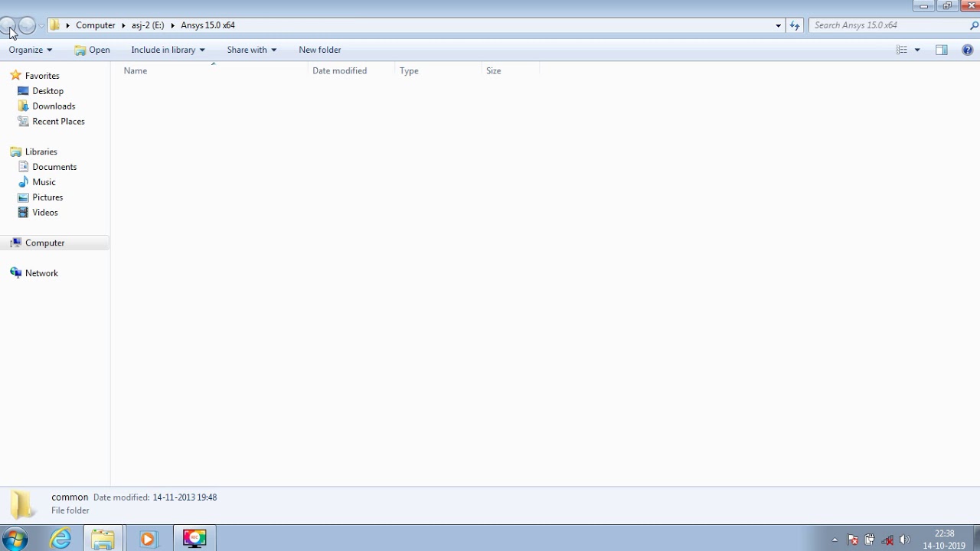
Task: Open the Music library
Action: click(44, 182)
